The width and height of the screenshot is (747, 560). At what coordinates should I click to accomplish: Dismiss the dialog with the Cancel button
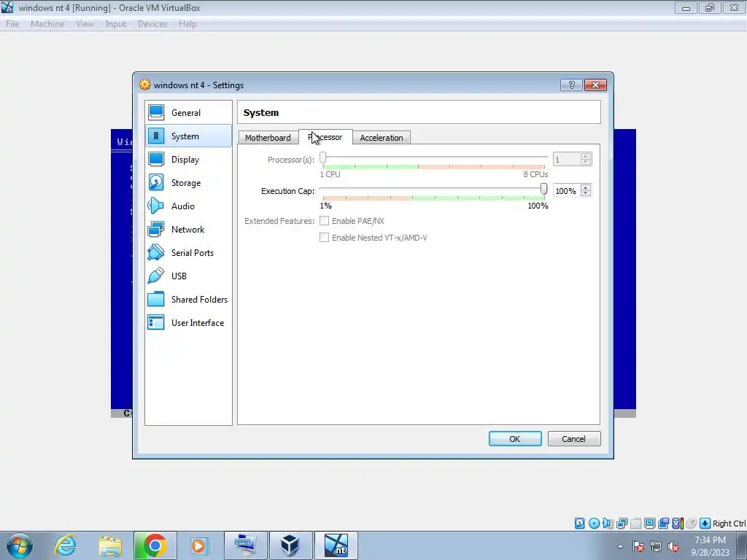573,438
